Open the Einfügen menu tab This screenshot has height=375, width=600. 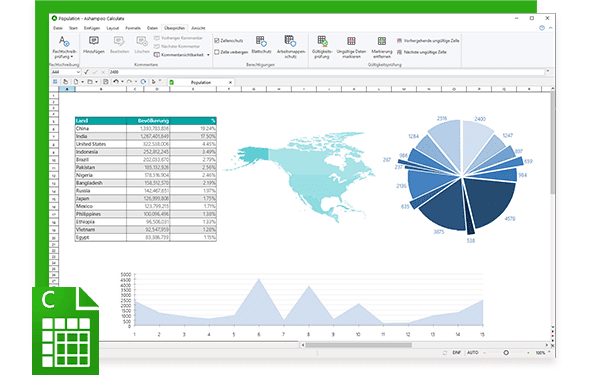point(92,28)
